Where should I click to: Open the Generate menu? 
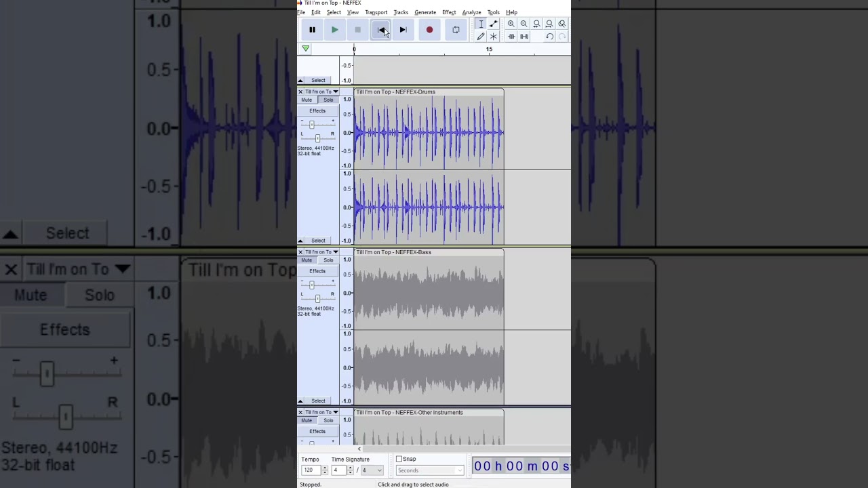tap(425, 12)
